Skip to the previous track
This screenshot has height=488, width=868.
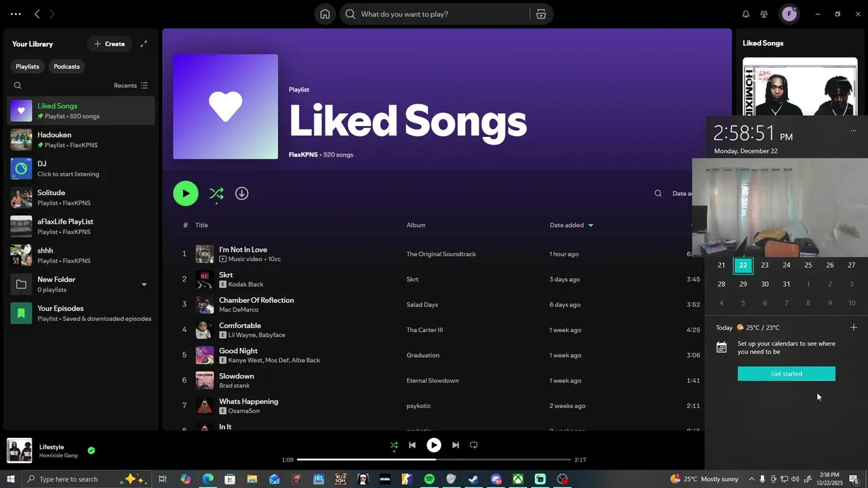pos(412,445)
